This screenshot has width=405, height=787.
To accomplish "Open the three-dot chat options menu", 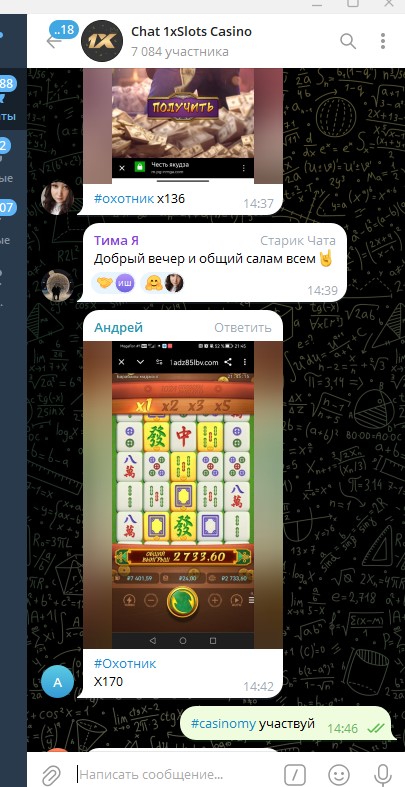I will click(x=382, y=41).
